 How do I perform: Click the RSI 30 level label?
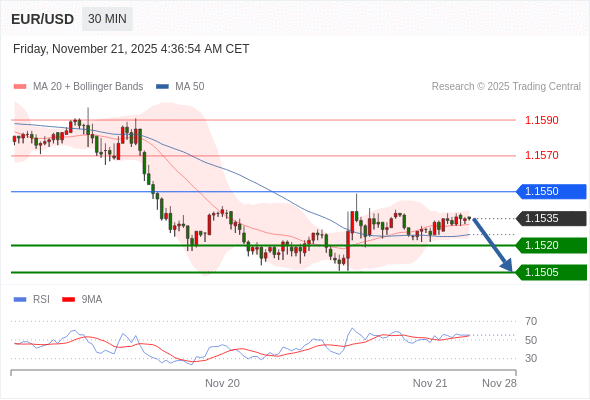coord(531,358)
